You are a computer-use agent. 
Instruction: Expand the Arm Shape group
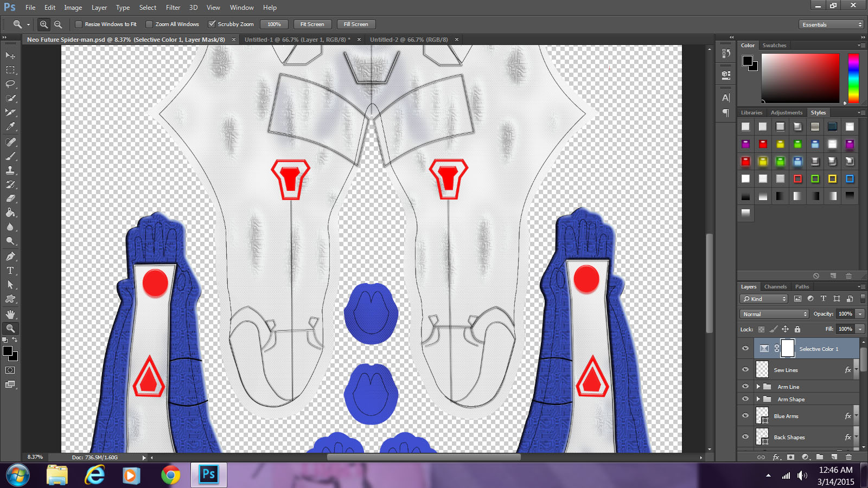click(x=758, y=399)
